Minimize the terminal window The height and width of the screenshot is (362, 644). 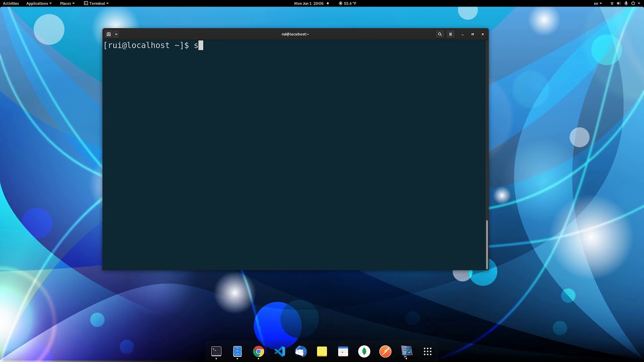(462, 34)
